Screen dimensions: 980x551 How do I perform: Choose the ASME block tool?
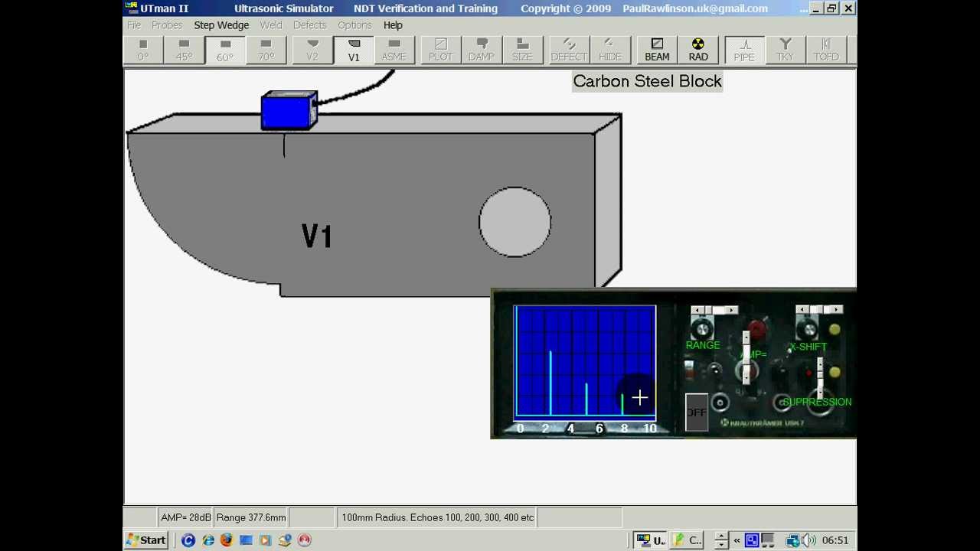(394, 50)
